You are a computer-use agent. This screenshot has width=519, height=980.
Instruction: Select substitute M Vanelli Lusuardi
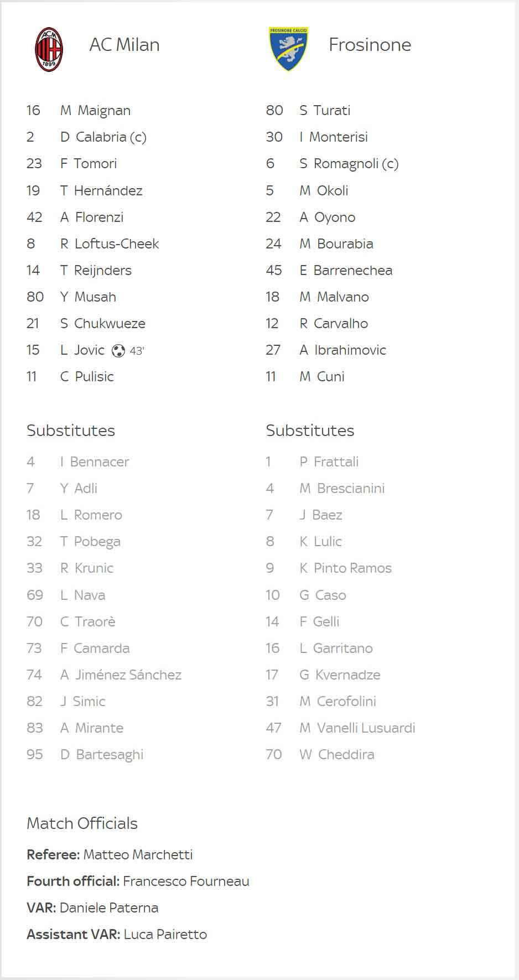357,728
